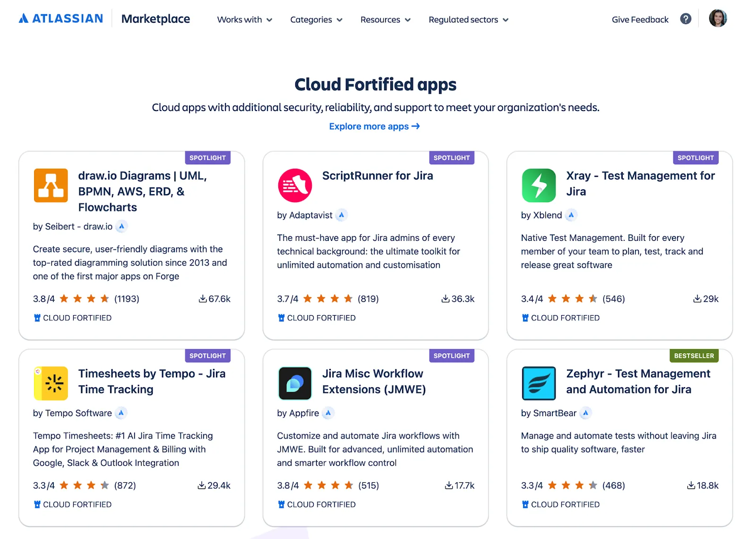Open the Regulated sectors menu
The height and width of the screenshot is (539, 756).
point(467,20)
